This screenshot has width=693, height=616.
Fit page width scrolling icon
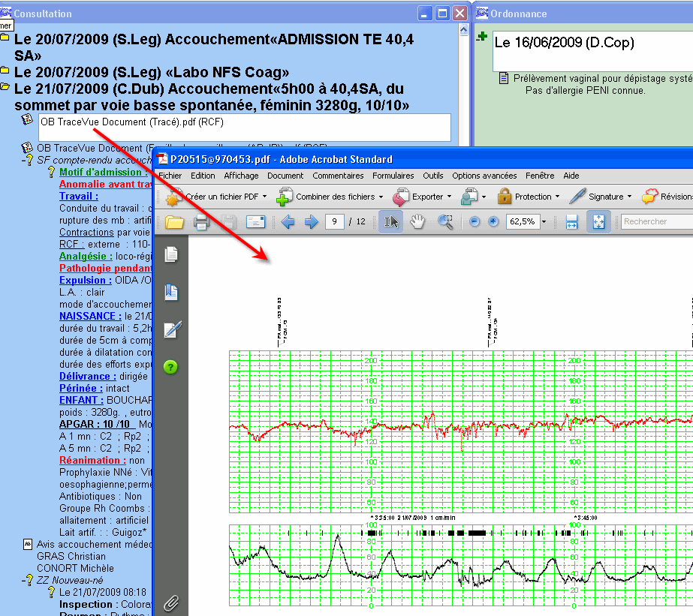[571, 221]
